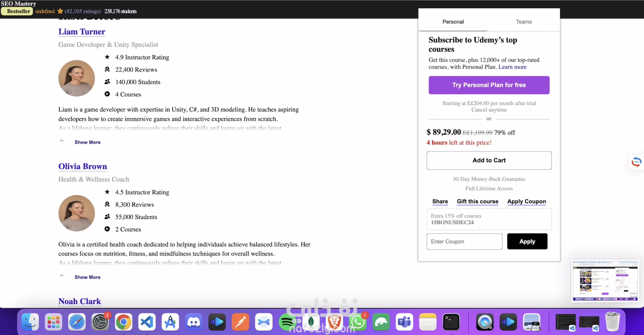Screen dimensions: 644x335
Task: Launch Terminal from the dock
Action: [x=451, y=322]
